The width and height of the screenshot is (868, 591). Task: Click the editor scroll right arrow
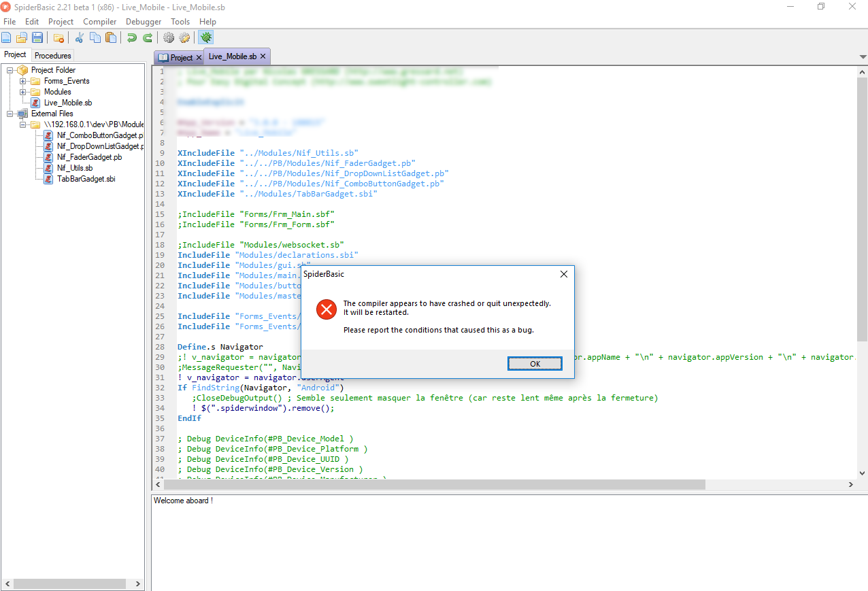[x=851, y=484]
